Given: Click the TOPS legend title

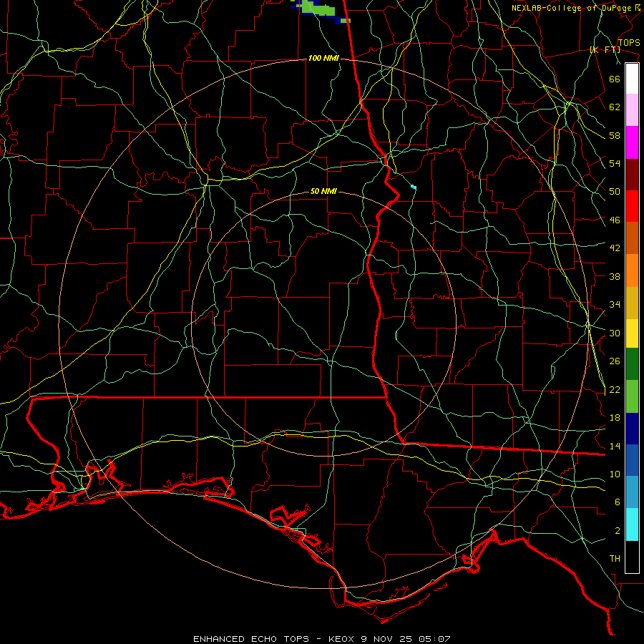Looking at the screenshot, I should (x=629, y=43).
